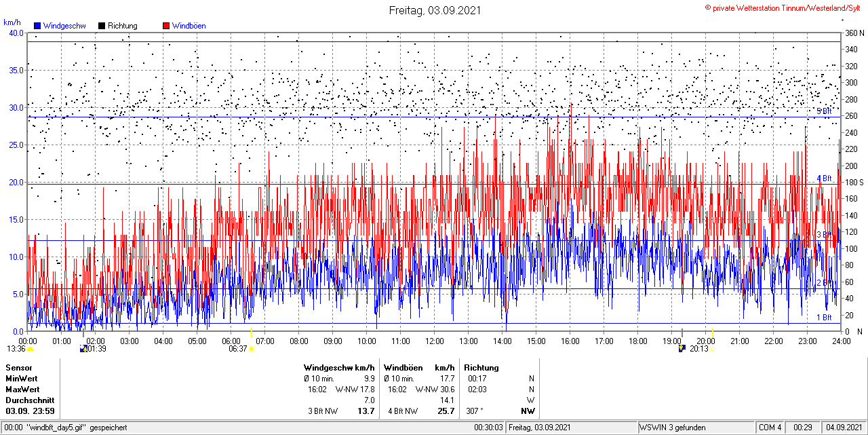
Task: Click the maximum gust value W-NW 30.6
Action: click(x=435, y=390)
